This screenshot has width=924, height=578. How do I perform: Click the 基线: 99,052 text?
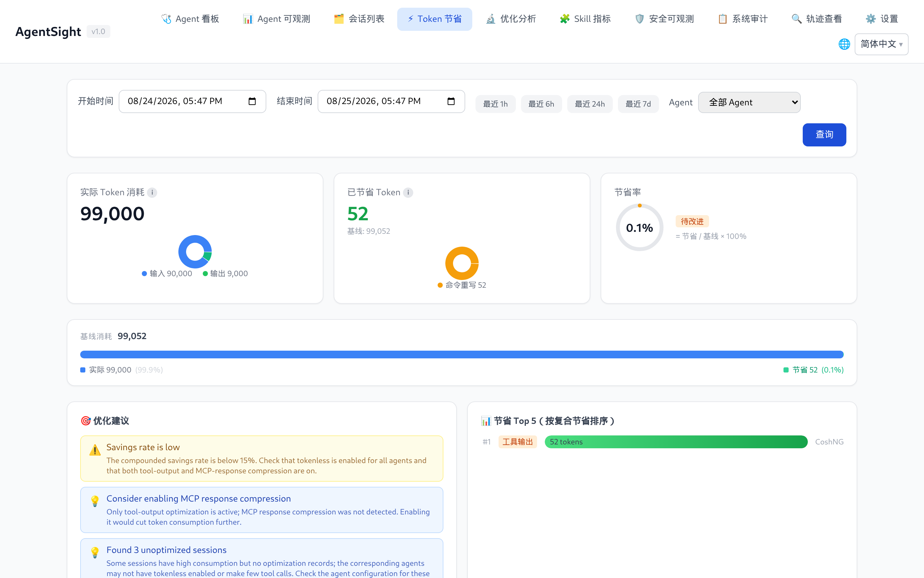pos(368,231)
